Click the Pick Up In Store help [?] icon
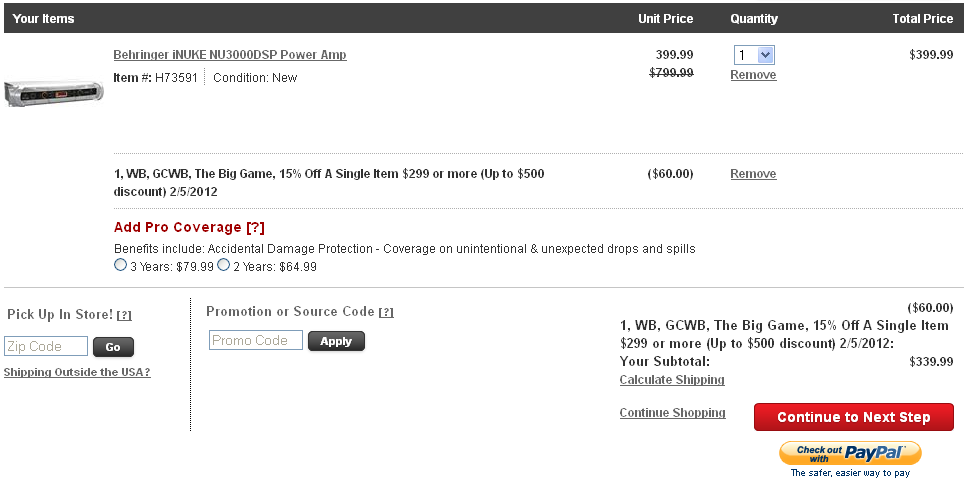The image size is (967, 483). pyautogui.click(x=124, y=315)
